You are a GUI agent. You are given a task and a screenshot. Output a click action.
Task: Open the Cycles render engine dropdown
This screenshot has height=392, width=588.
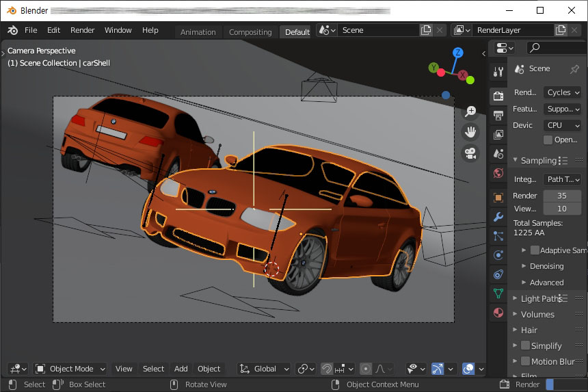563,92
